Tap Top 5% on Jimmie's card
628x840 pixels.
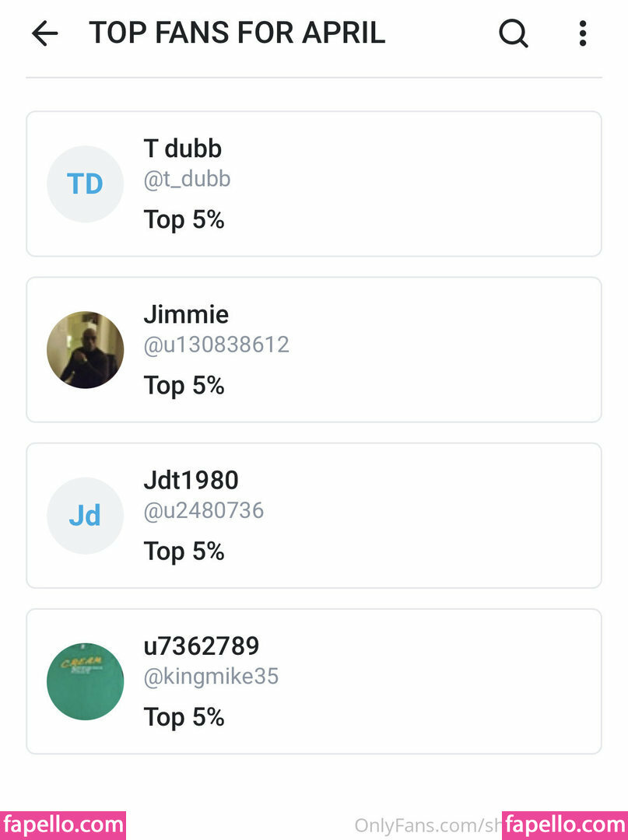point(184,386)
